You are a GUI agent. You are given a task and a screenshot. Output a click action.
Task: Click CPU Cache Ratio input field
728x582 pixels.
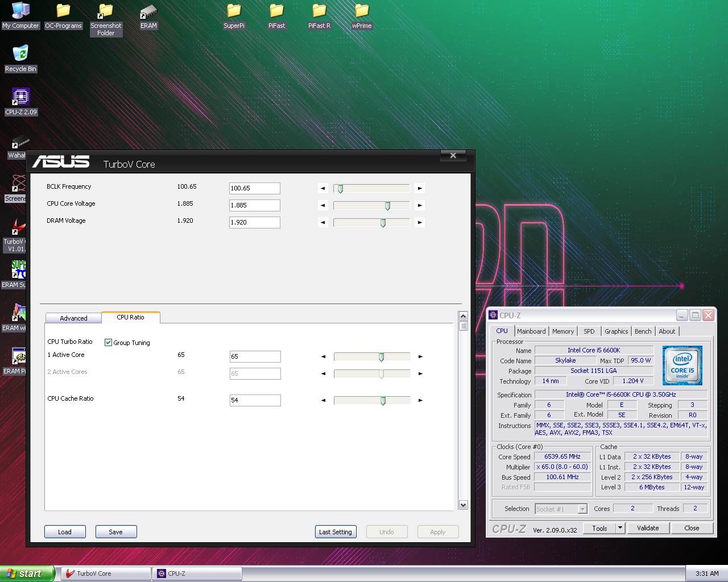click(x=255, y=400)
